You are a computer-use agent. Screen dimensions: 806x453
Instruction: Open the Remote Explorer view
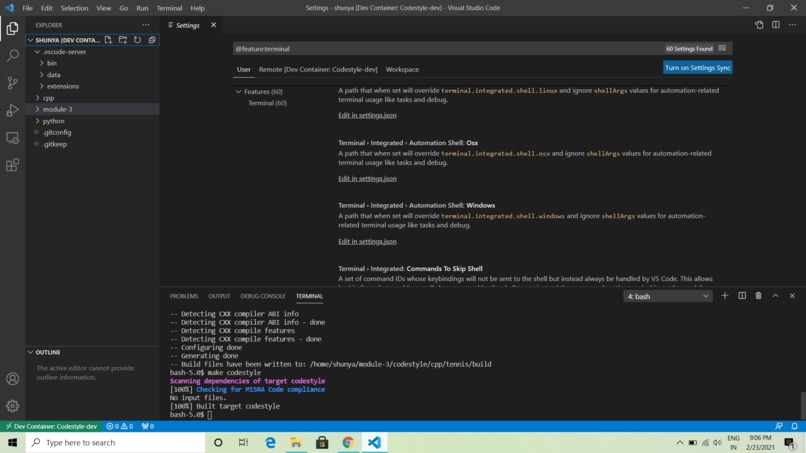12,138
